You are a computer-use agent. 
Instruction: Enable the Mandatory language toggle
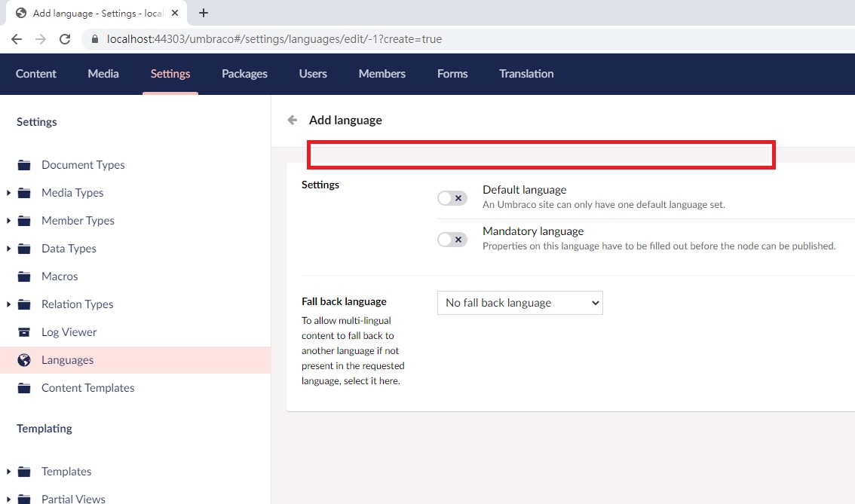pos(452,239)
